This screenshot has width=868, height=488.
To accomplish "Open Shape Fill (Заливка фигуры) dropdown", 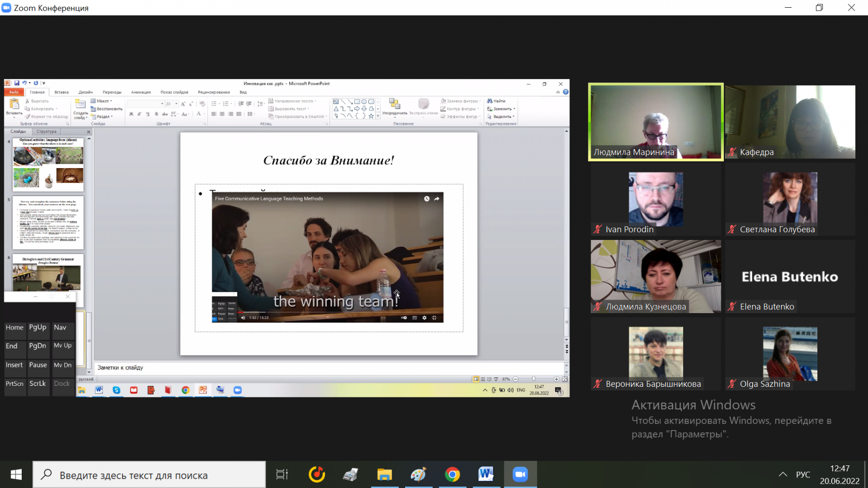I will pos(461,101).
